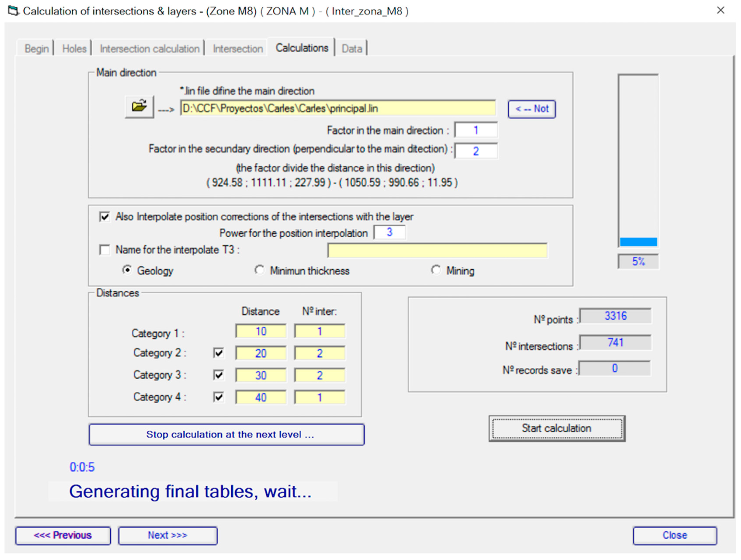
Task: Go to the Data tab
Action: (351, 49)
